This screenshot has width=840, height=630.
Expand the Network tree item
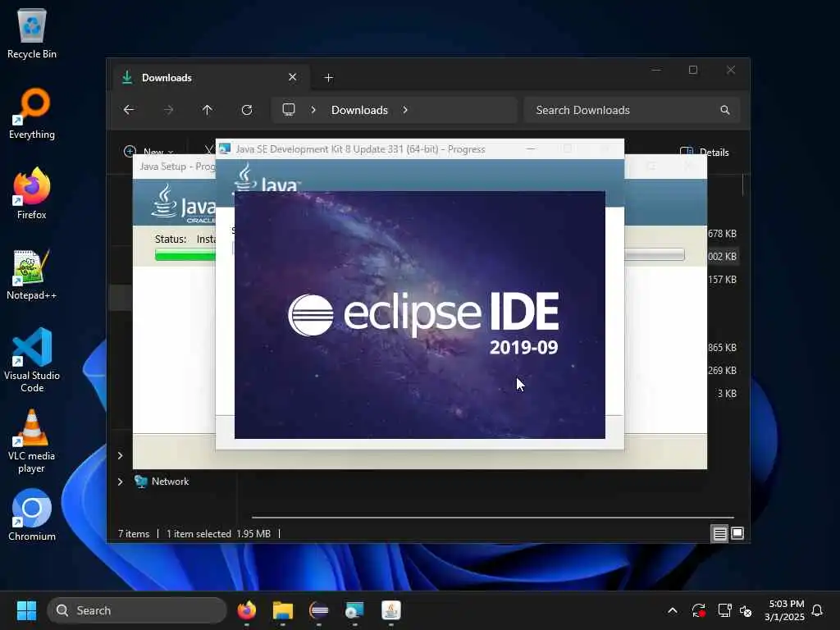120,482
